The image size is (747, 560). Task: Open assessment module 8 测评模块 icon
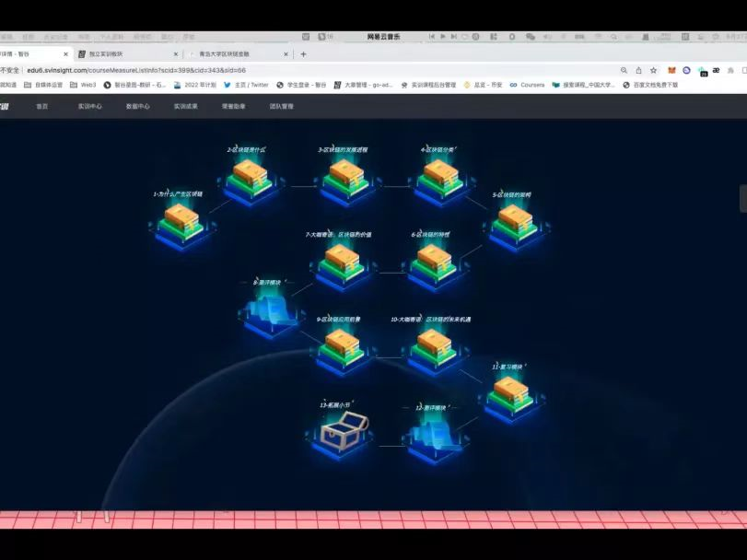(271, 309)
